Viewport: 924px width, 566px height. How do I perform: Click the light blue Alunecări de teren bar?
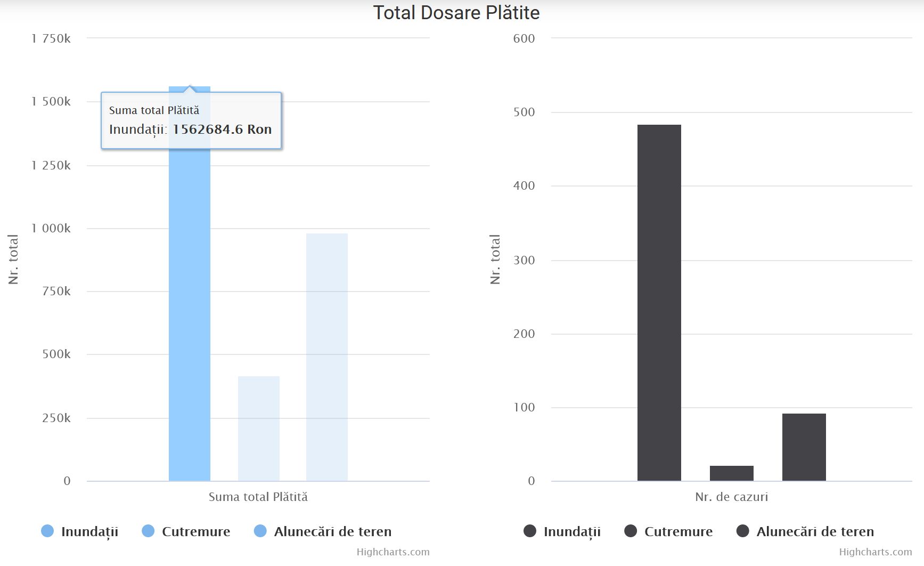(327, 357)
